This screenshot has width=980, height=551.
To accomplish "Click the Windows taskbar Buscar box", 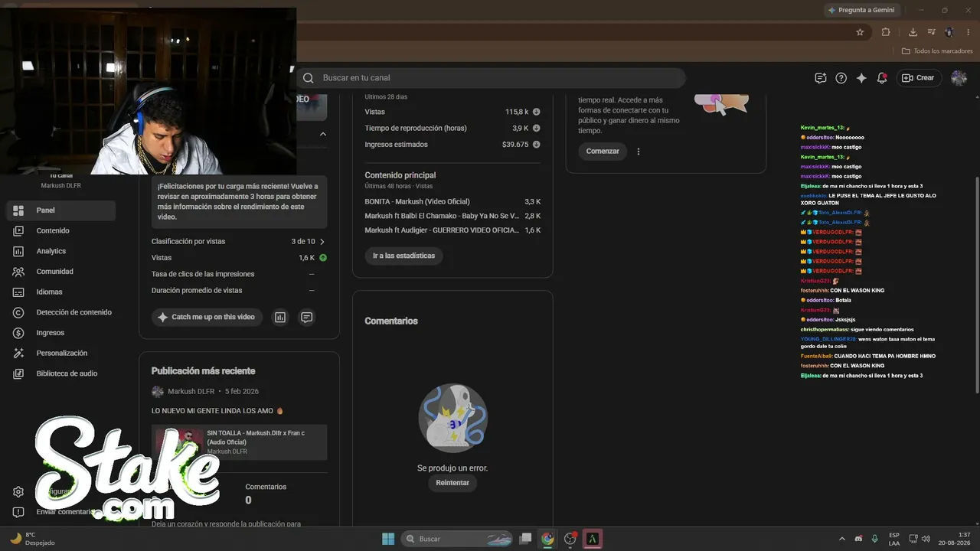I will 456,539.
